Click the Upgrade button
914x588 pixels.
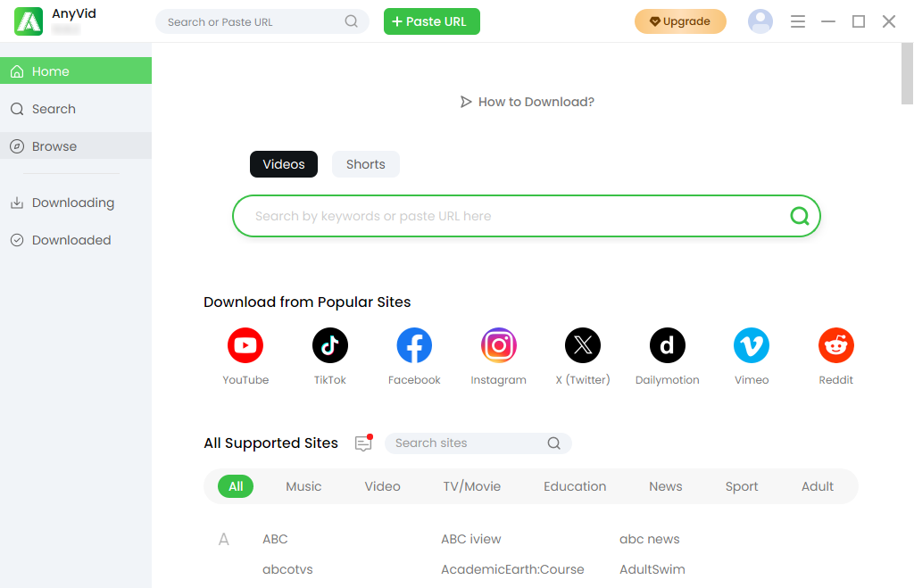pyautogui.click(x=680, y=21)
